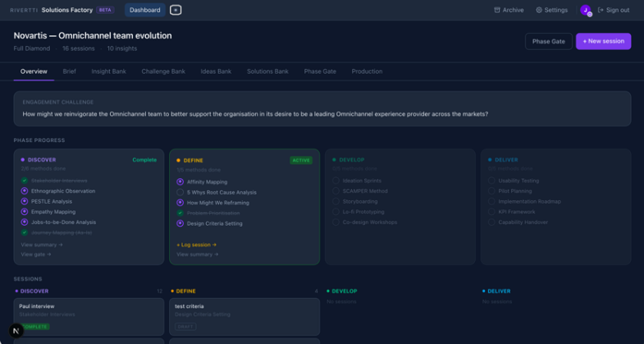The width and height of the screenshot is (644, 344).
Task: Click View gate in the Discover card
Action: pyautogui.click(x=36, y=254)
